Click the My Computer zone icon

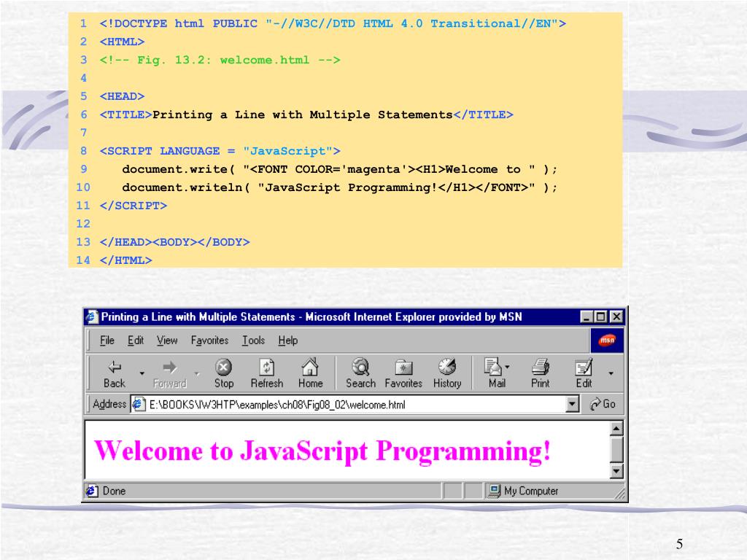495,491
